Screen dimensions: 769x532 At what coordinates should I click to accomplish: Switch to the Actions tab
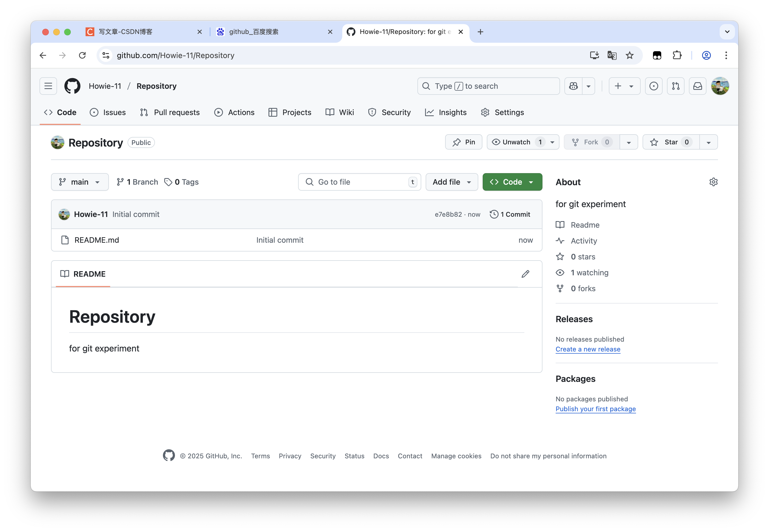pos(234,113)
